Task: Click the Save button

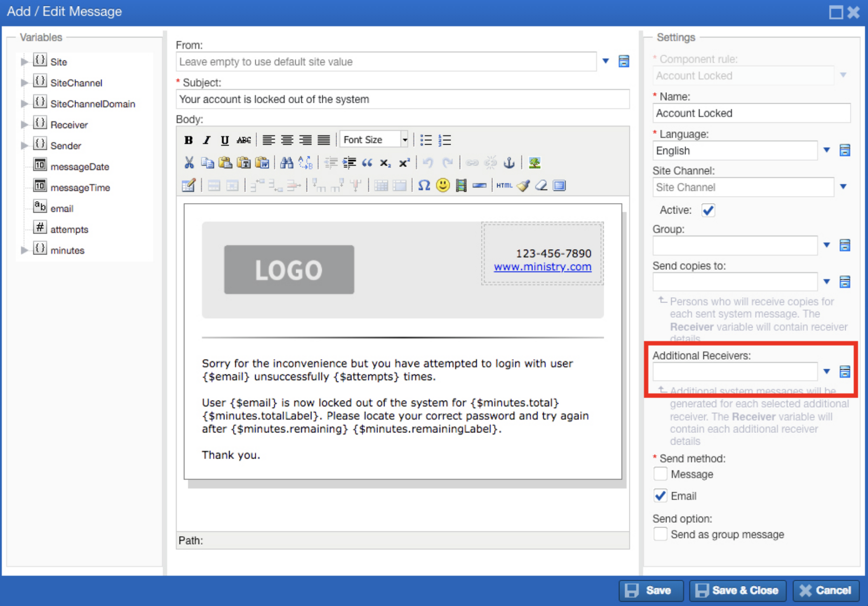Action: coord(651,590)
